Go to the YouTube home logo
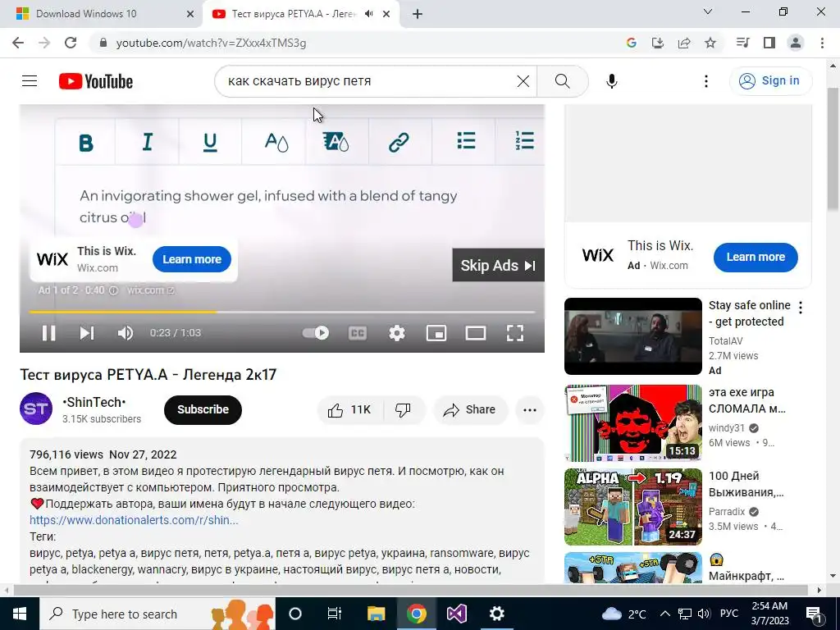 (96, 81)
